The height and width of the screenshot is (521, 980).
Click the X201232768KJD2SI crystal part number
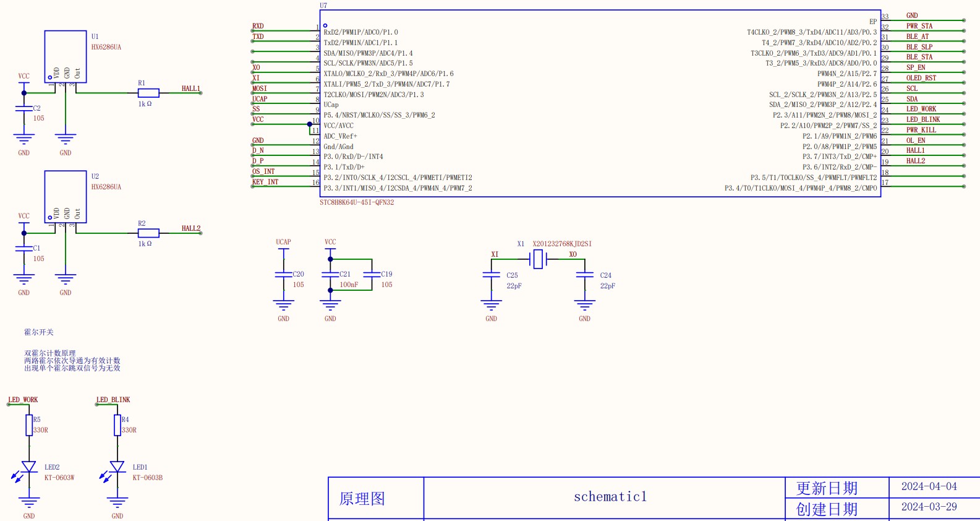click(x=562, y=244)
